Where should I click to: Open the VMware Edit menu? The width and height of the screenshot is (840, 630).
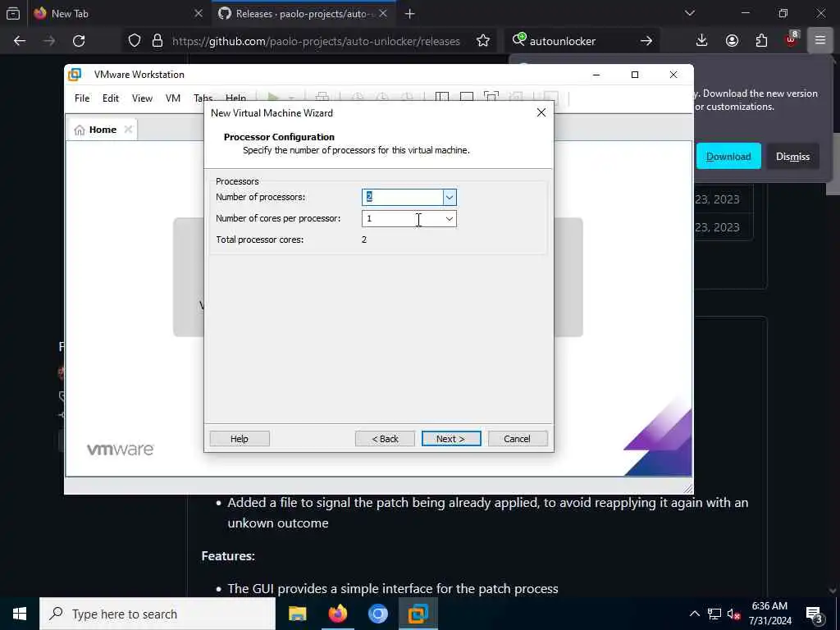(111, 98)
